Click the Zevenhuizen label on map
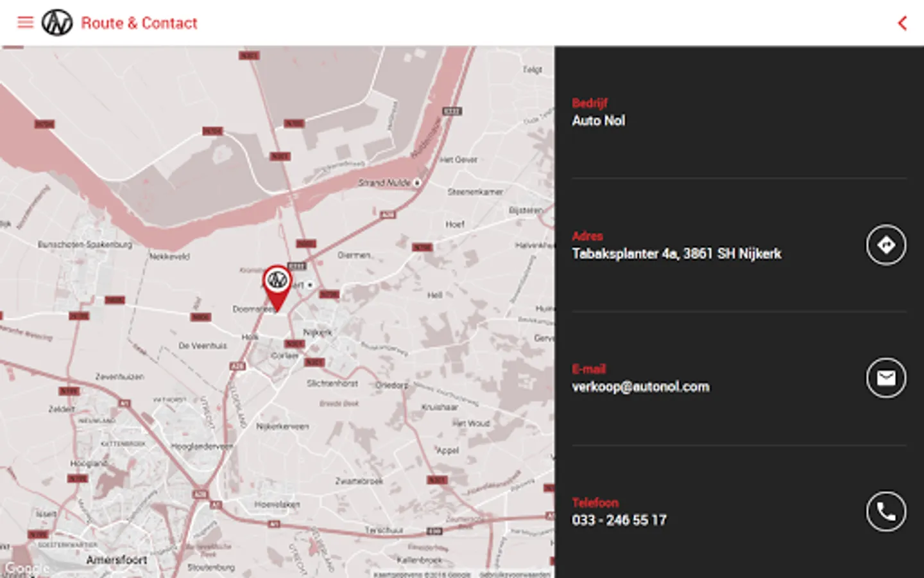 (119, 376)
